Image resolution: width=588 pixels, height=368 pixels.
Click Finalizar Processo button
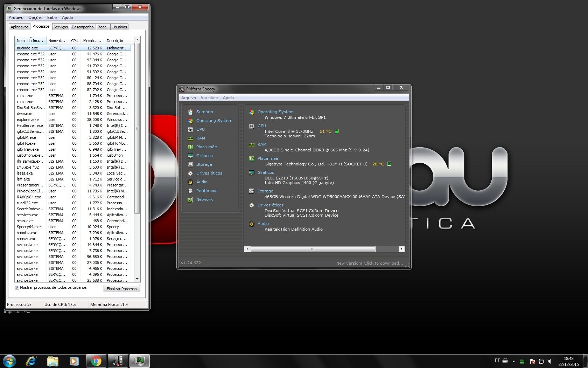pos(122,289)
